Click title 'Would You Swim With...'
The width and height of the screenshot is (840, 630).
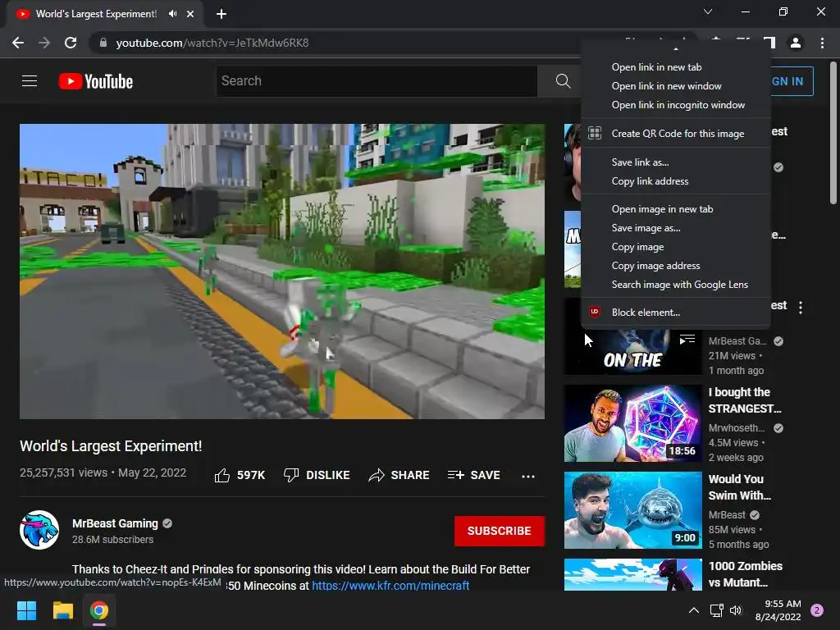[x=740, y=487]
